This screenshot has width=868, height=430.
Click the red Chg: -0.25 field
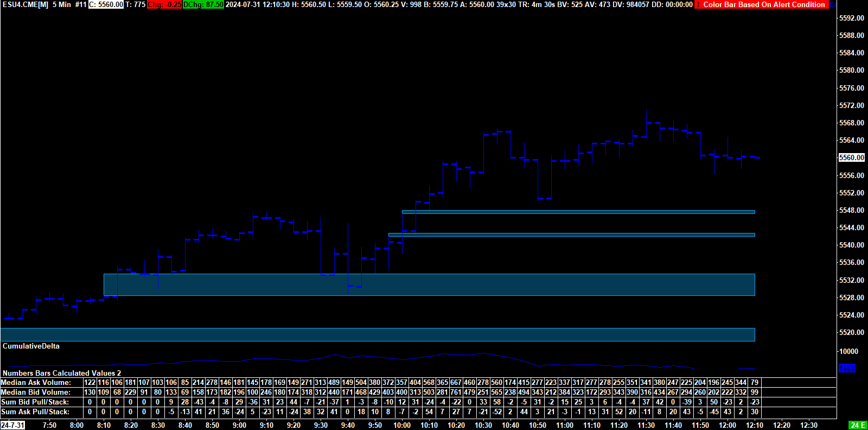pyautogui.click(x=164, y=4)
